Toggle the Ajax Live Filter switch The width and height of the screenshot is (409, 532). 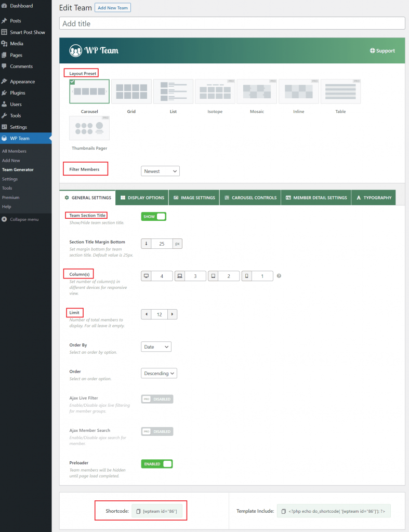click(x=157, y=399)
